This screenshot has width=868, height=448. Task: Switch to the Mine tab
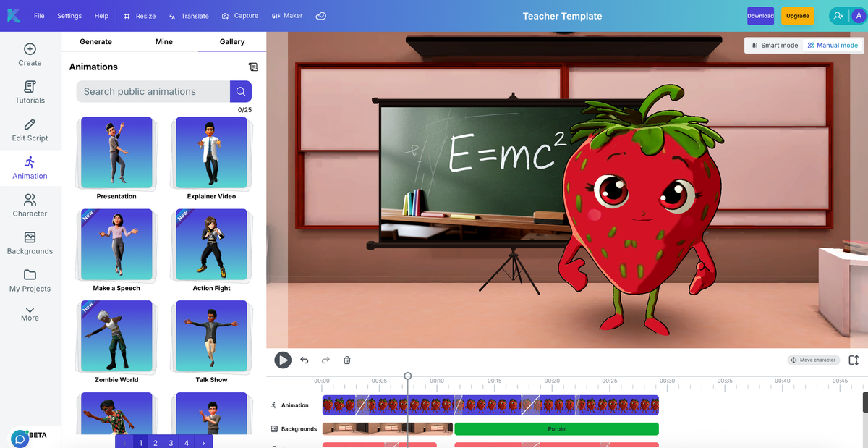[x=164, y=42]
